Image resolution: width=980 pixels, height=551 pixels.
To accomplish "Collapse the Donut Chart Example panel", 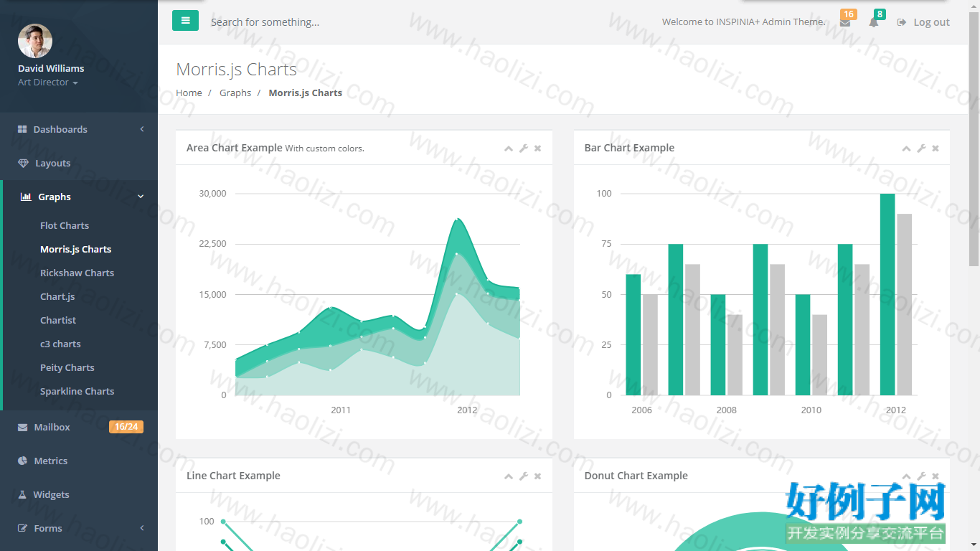I will tap(907, 476).
